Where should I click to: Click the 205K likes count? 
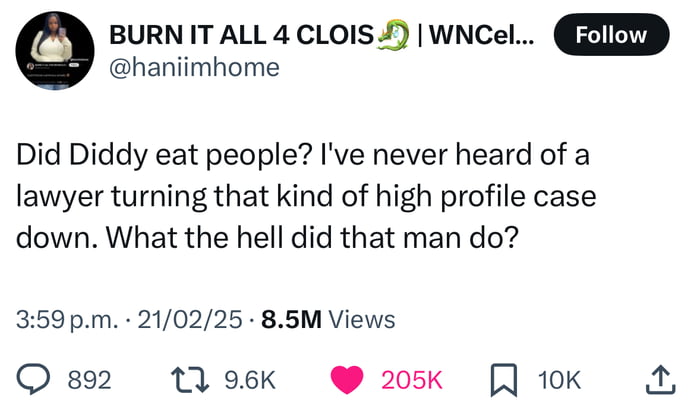(x=412, y=379)
